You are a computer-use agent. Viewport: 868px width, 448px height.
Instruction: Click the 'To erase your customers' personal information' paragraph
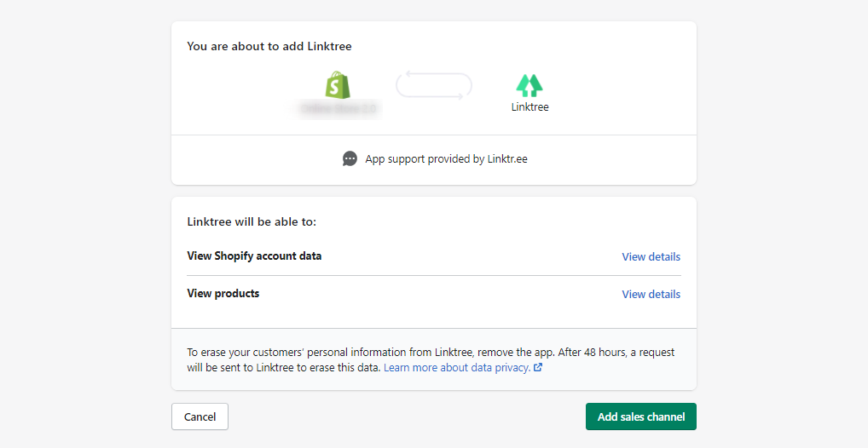tap(431, 359)
